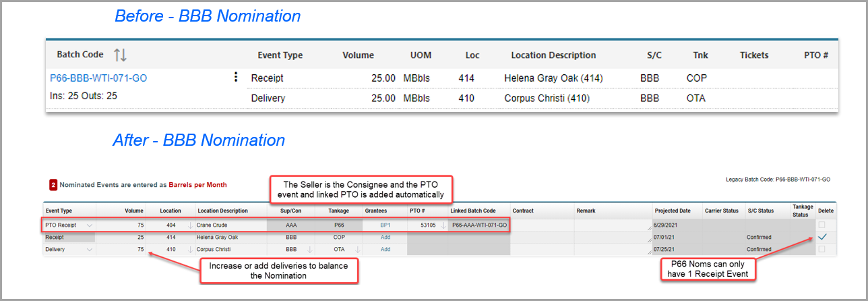Click the Location arrow for Corpus Christi row
Screen dimensions: 868x301
(189, 249)
